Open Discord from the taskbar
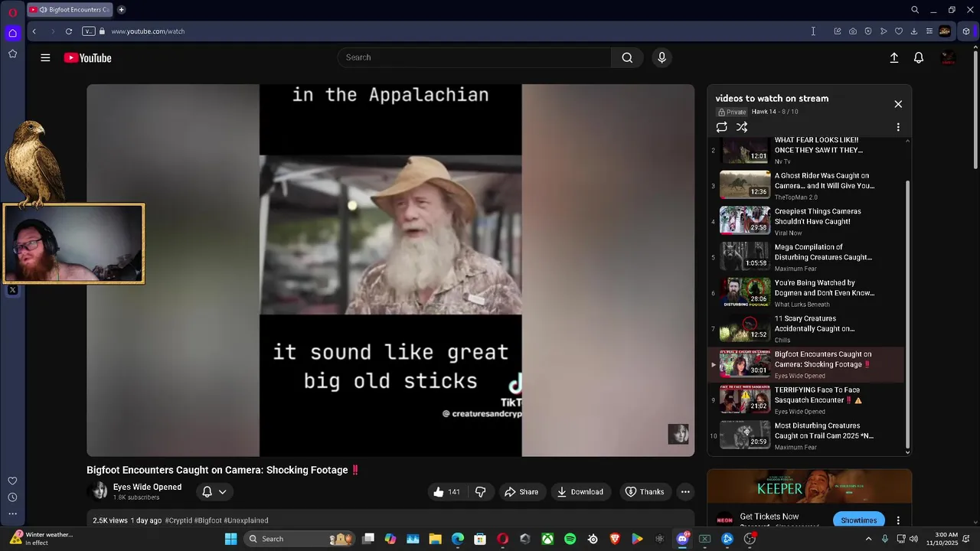 682,539
